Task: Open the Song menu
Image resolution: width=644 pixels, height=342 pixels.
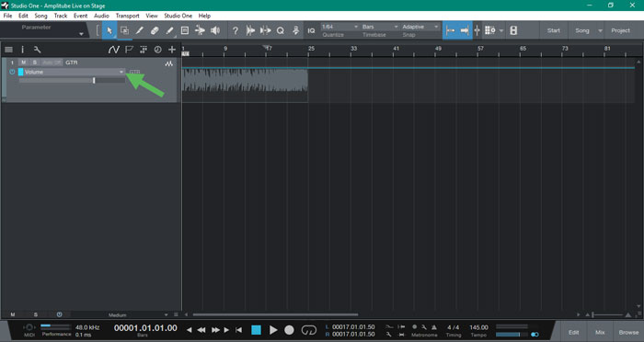Action: tap(40, 16)
